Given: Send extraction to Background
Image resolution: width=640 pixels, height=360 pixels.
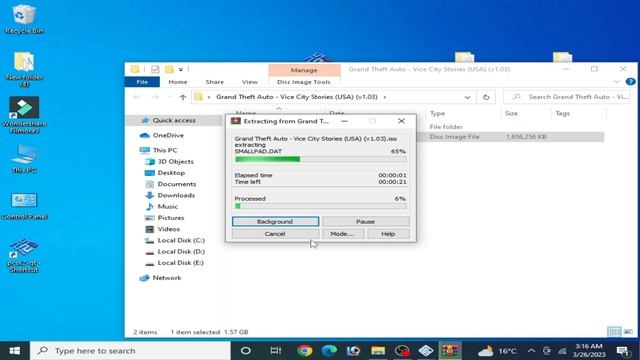Looking at the screenshot, I should (276, 221).
